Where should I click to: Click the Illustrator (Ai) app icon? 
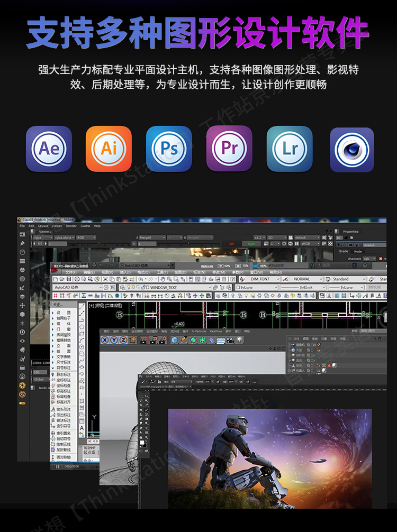tap(109, 149)
